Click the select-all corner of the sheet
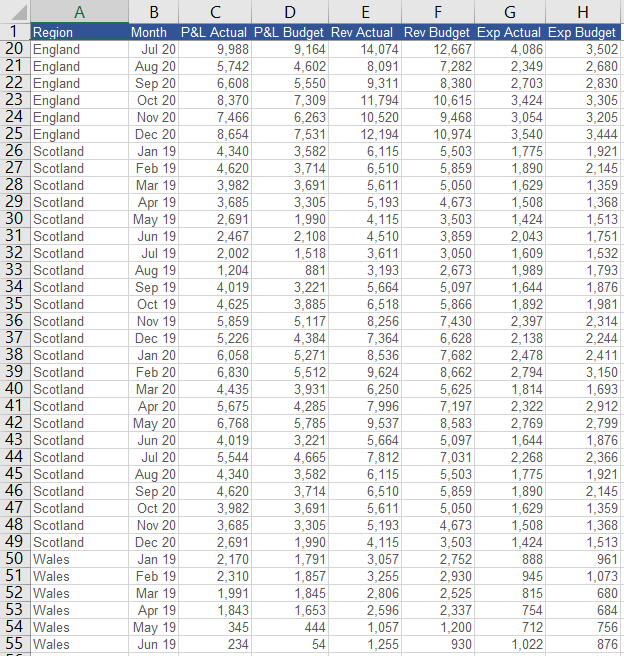 click(14, 11)
